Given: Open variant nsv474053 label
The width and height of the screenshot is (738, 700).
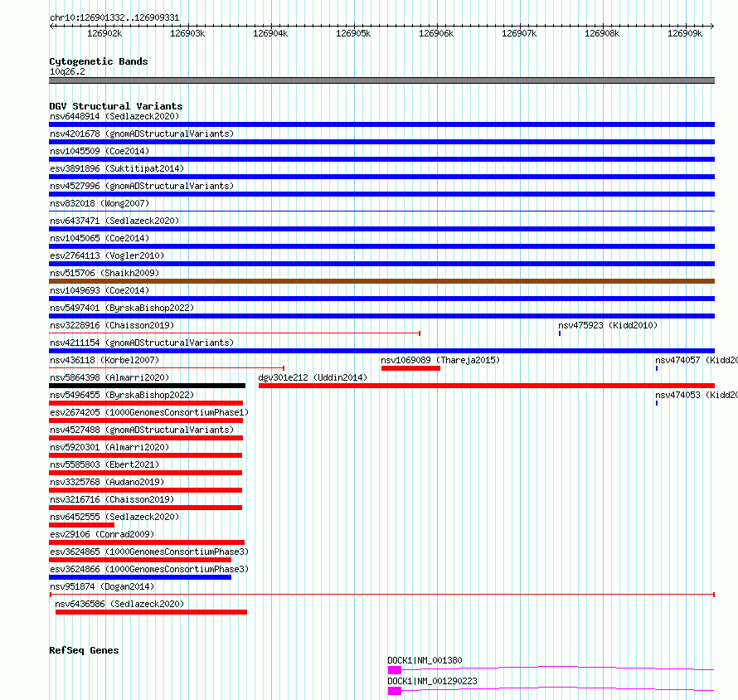Looking at the screenshot, I should (x=697, y=395).
